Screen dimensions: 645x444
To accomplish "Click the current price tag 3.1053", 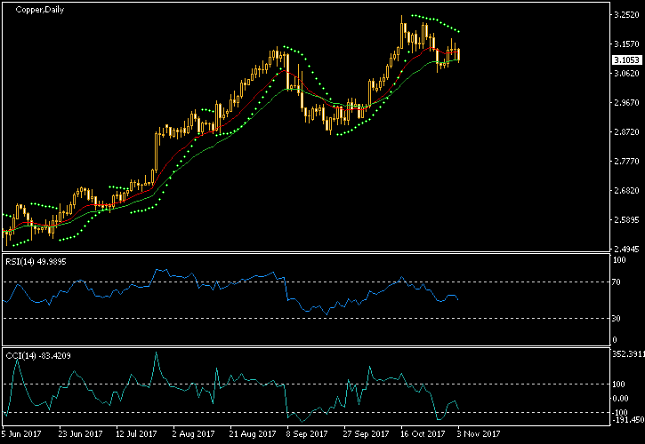I will (x=626, y=60).
